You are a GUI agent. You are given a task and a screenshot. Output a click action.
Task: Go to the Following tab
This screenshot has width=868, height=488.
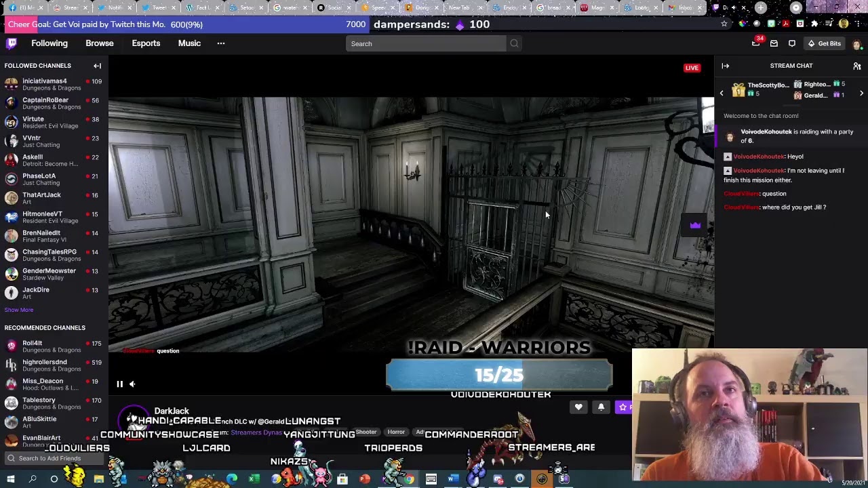50,43
